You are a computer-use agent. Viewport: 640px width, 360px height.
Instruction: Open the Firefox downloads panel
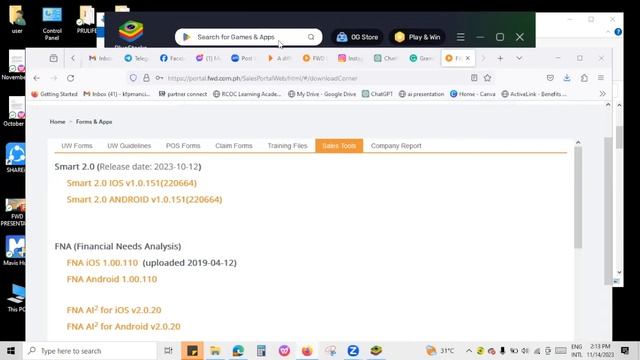pos(567,78)
